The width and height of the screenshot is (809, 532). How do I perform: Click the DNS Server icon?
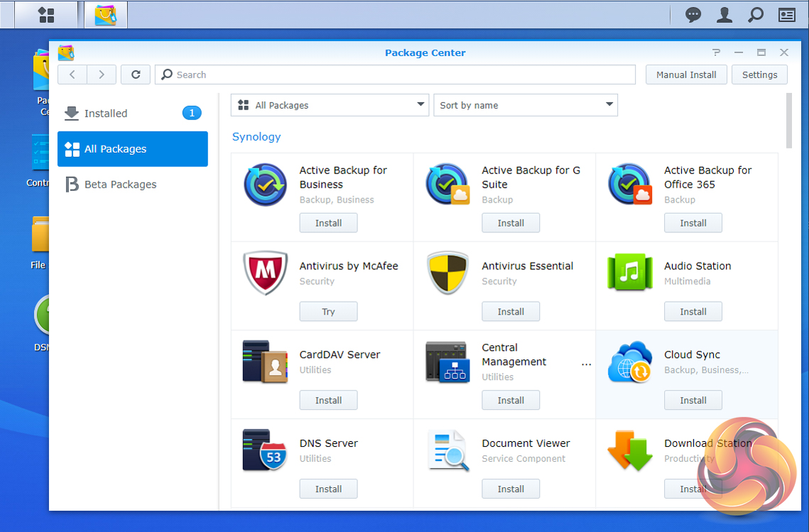point(265,450)
